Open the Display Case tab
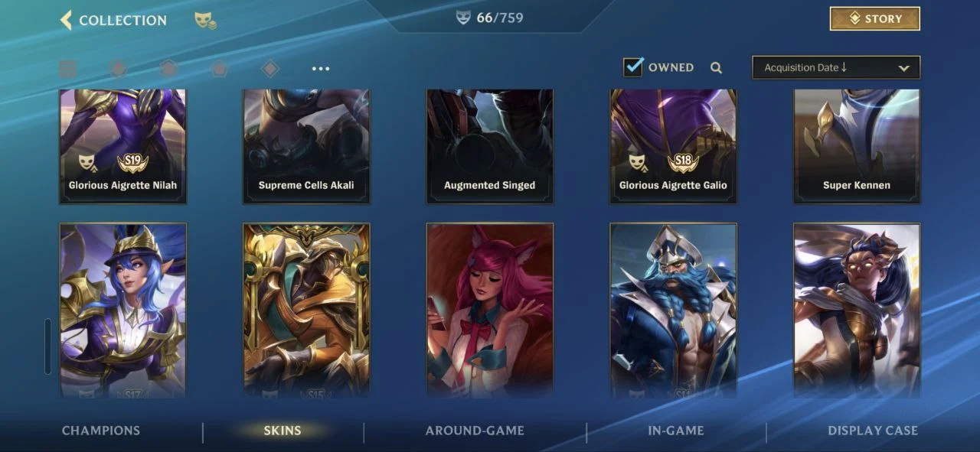 pyautogui.click(x=873, y=431)
